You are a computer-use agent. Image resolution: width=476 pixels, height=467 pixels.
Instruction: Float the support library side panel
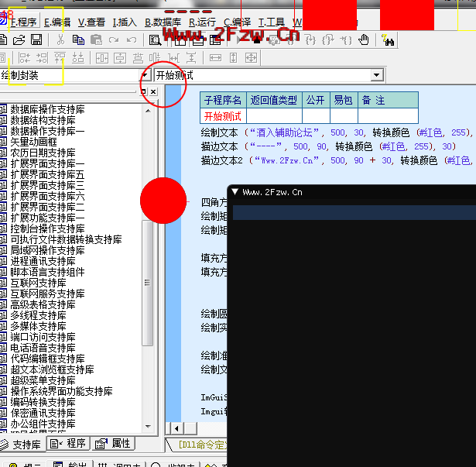pos(144,91)
